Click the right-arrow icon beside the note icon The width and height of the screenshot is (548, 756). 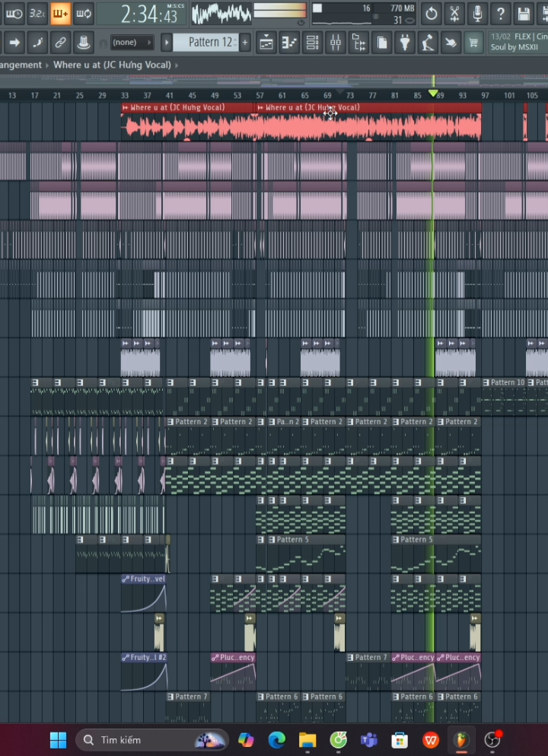click(x=14, y=43)
